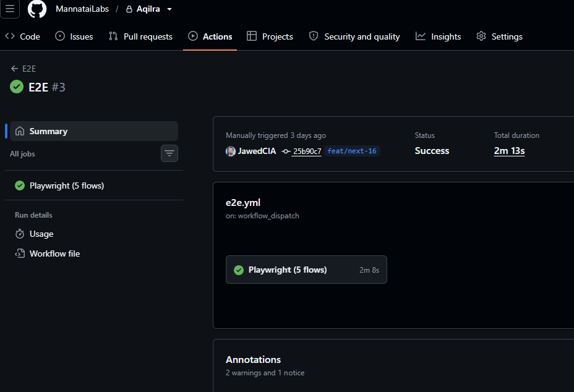
Task: Click the 'All jobs' label
Action: click(x=22, y=154)
